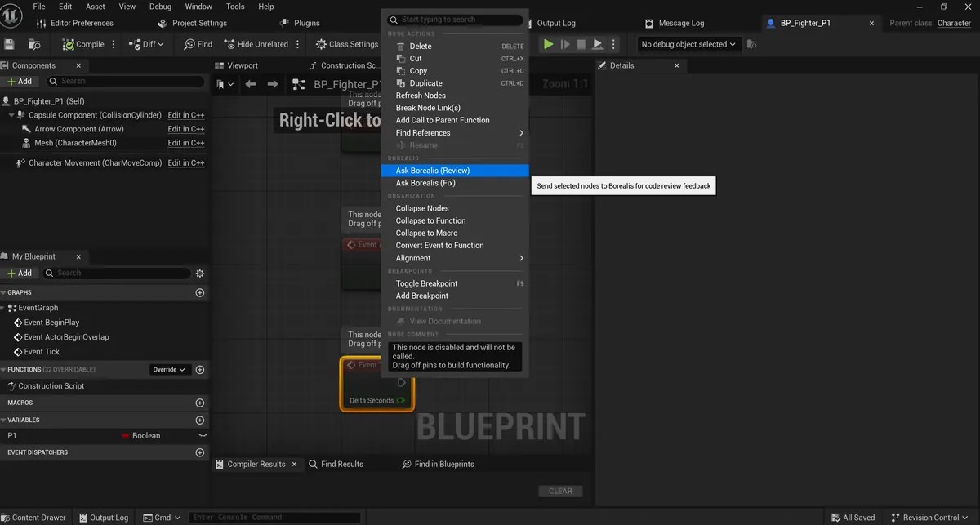Add a macro with MACROS plus icon
Viewport: 980px width, 525px height.
coord(200,403)
